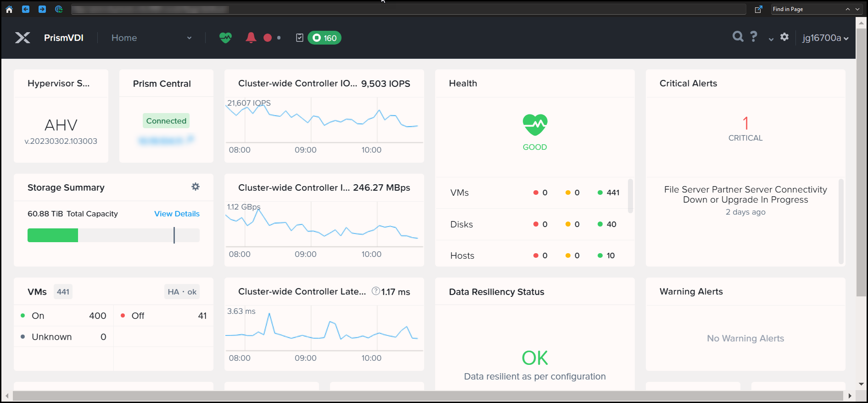This screenshot has width=868, height=403.
Task: Click the green 160 tasks badge
Action: click(325, 38)
